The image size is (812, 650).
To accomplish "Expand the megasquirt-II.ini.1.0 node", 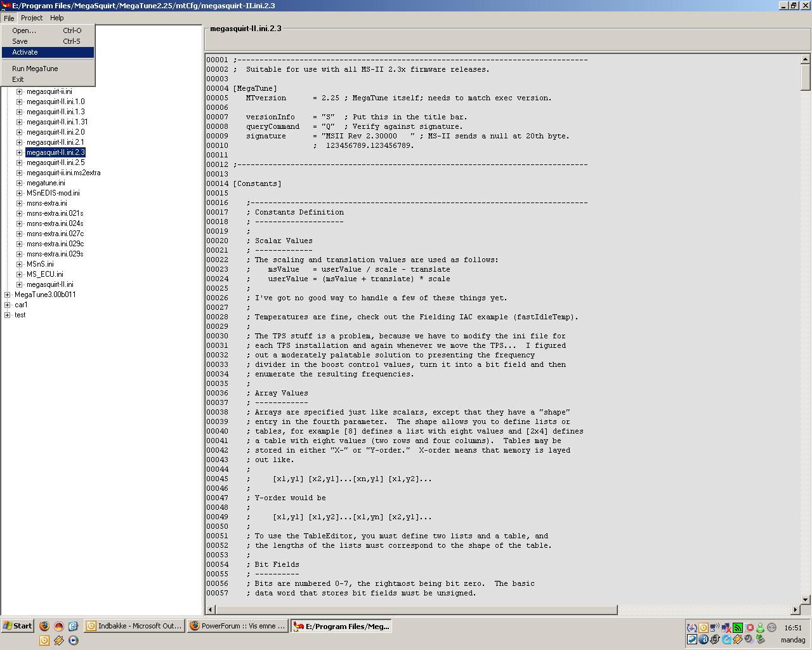I will [20, 102].
